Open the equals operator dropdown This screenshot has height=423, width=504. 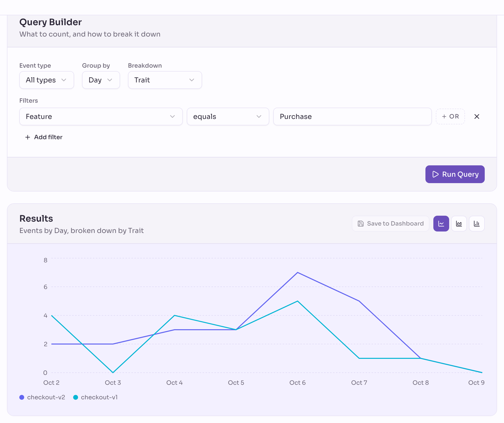click(x=228, y=116)
